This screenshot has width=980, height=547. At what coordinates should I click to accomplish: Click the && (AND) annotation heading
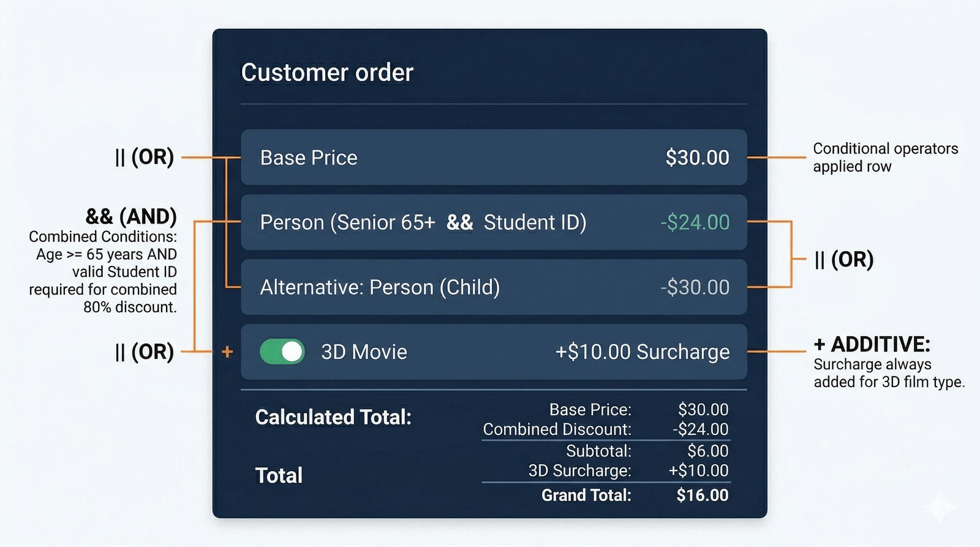pos(131,216)
